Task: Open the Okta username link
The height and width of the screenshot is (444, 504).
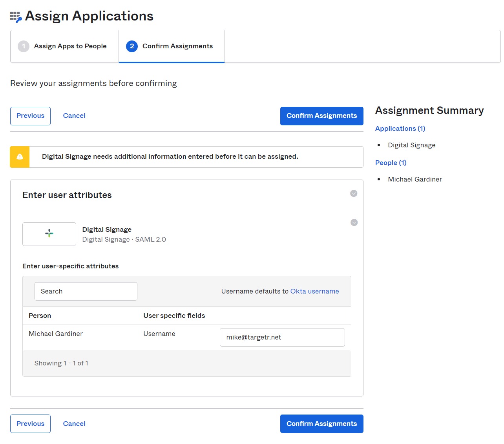Action: [x=315, y=292]
